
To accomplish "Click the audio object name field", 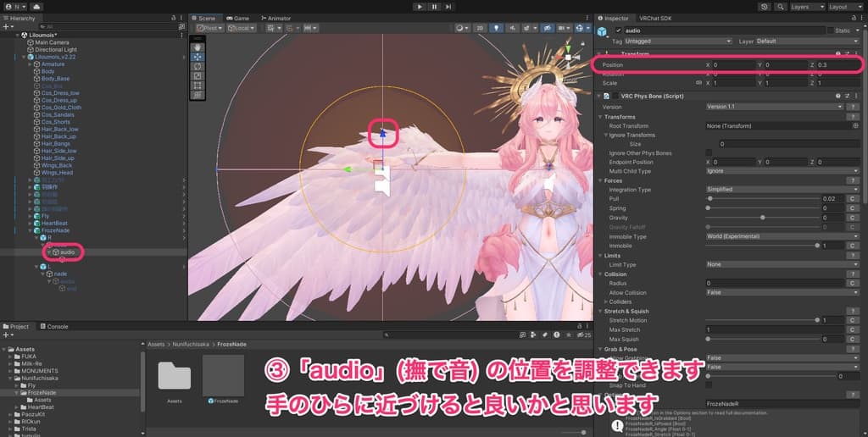I will [724, 30].
